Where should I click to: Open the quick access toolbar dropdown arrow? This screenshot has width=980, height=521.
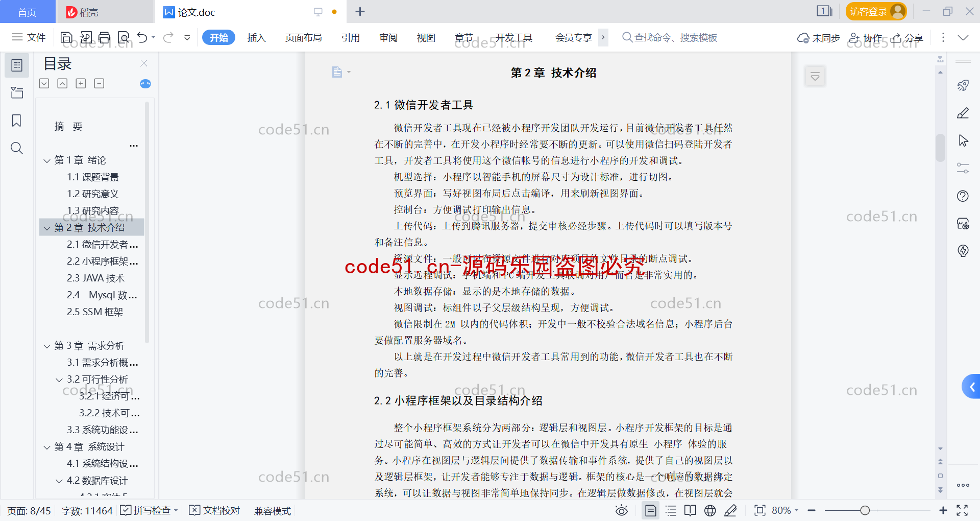(187, 37)
